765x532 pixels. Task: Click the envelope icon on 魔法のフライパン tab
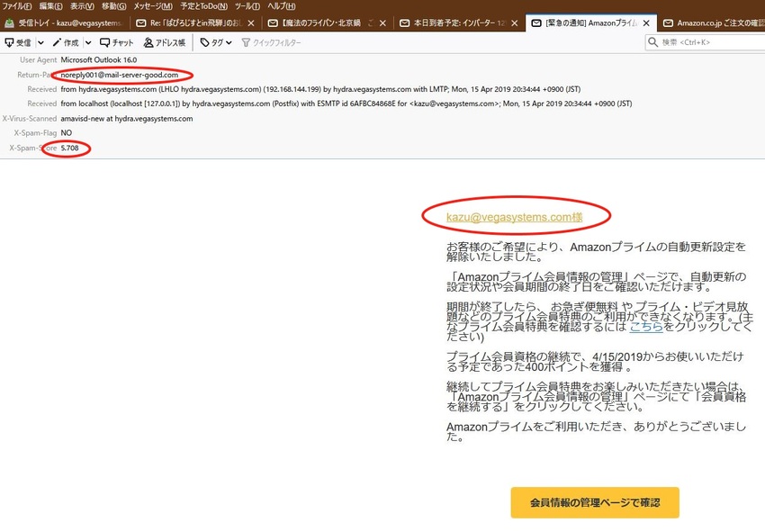click(x=274, y=23)
